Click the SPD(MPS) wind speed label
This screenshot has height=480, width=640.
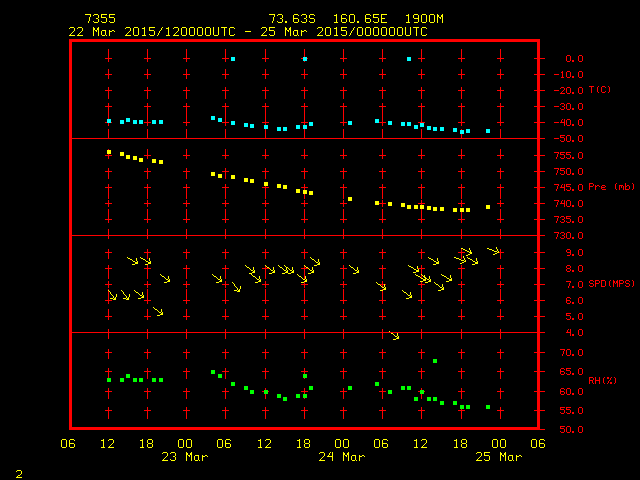coord(611,284)
